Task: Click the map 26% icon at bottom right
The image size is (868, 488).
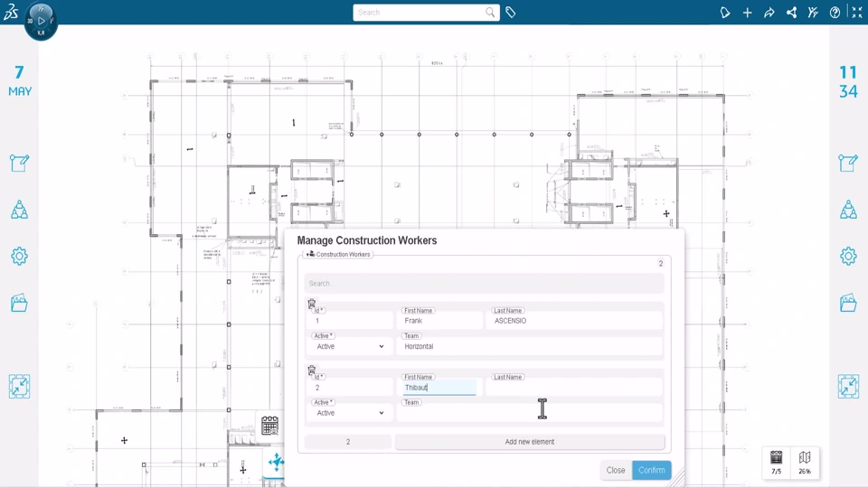Action: [805, 462]
